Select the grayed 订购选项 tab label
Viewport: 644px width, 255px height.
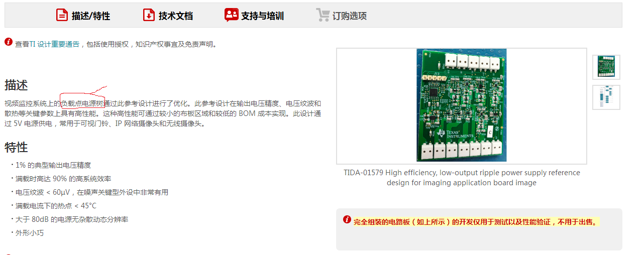coord(350,16)
